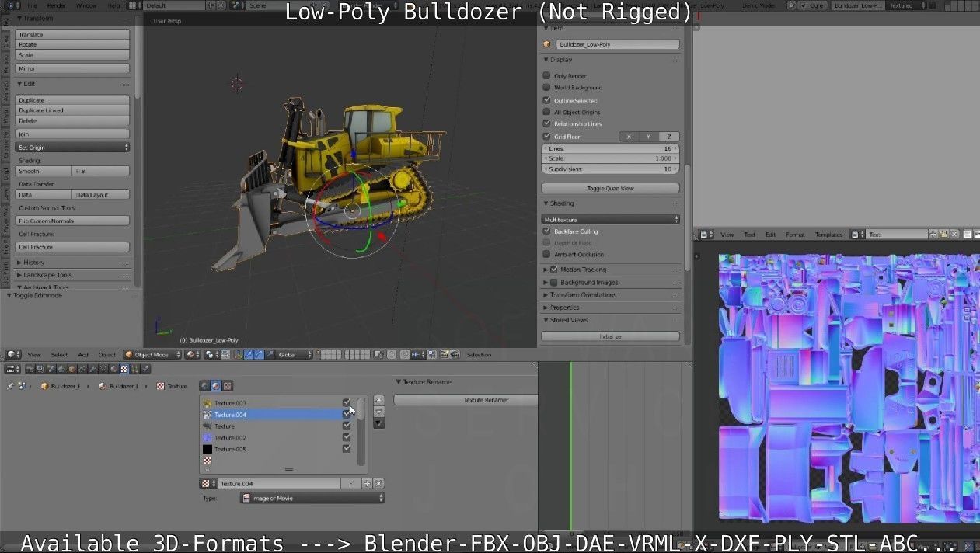Click the grid Scale value field
The image size is (980, 553).
pyautogui.click(x=611, y=158)
